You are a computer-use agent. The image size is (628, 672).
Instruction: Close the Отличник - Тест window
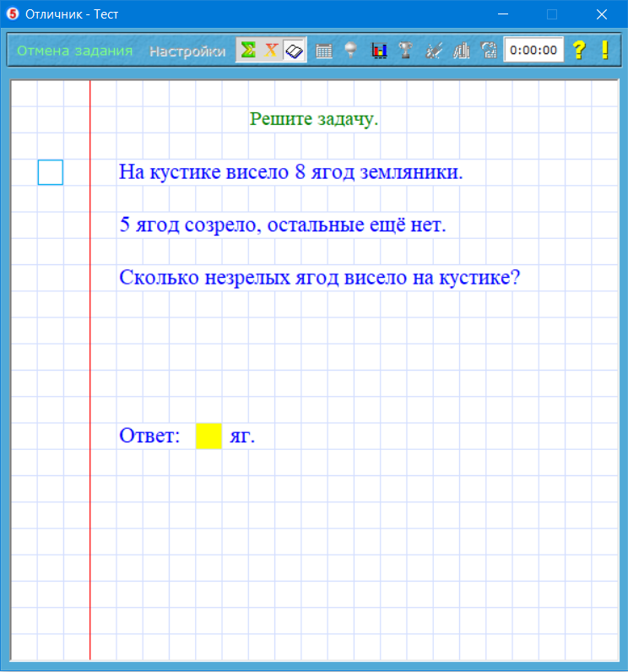pyautogui.click(x=602, y=14)
